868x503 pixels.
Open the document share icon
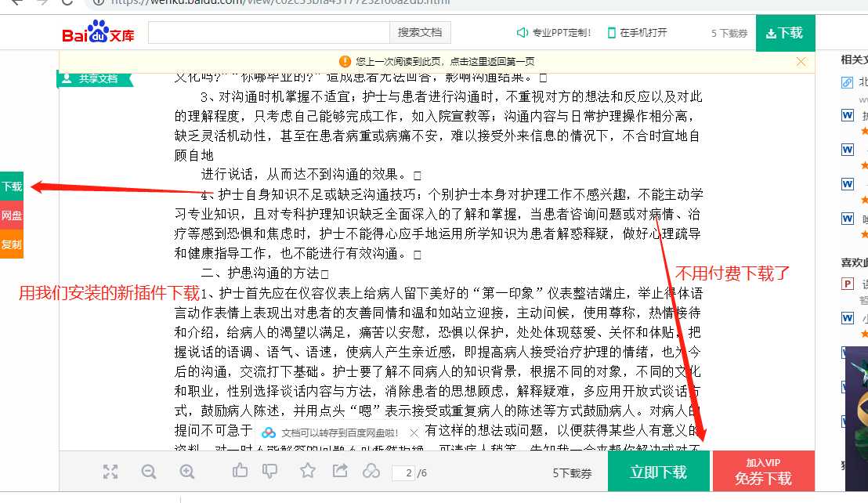[339, 472]
